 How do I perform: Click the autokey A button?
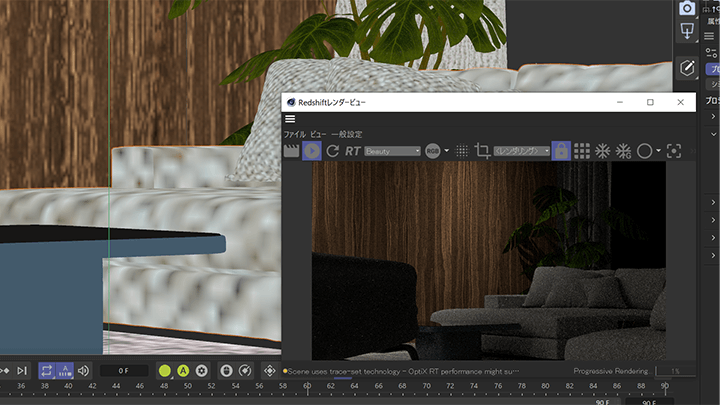point(184,371)
